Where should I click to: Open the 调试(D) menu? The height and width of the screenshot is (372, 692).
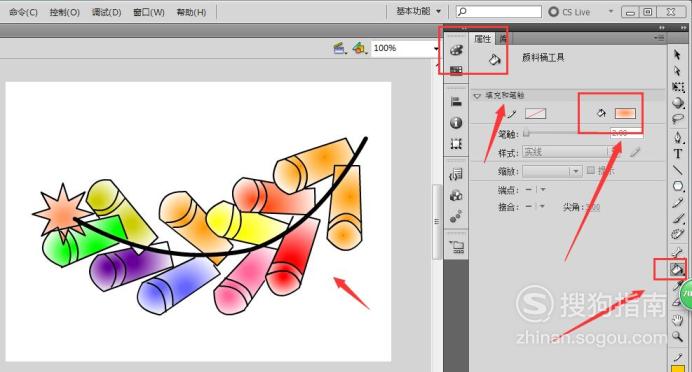click(x=106, y=12)
